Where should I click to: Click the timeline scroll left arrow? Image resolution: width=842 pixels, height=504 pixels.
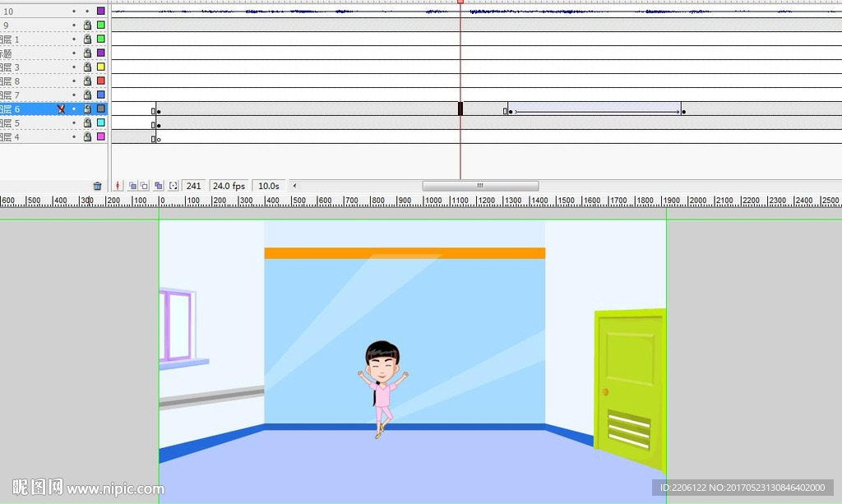pyautogui.click(x=295, y=186)
